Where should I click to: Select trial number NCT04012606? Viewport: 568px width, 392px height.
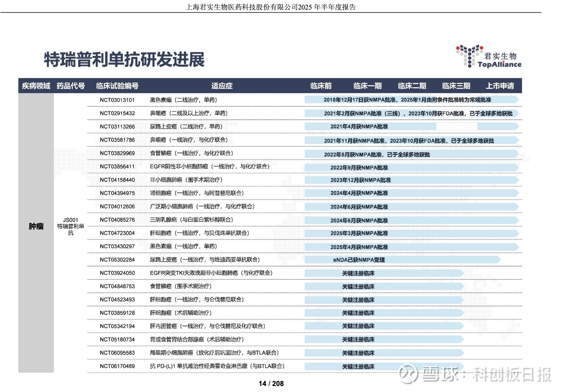(117, 206)
